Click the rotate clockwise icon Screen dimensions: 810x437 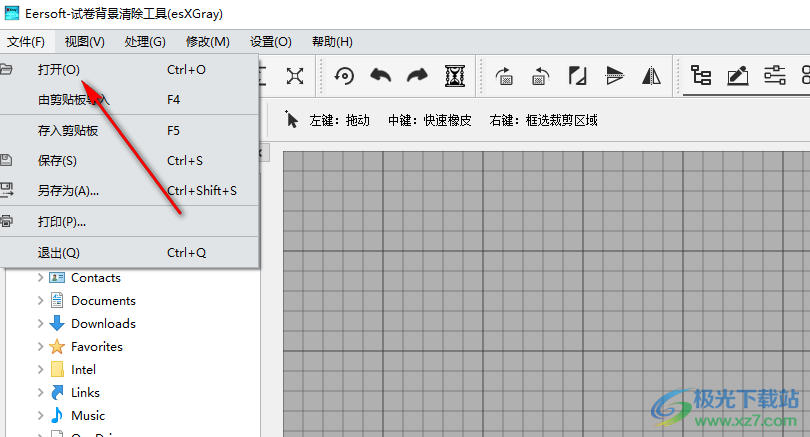504,76
